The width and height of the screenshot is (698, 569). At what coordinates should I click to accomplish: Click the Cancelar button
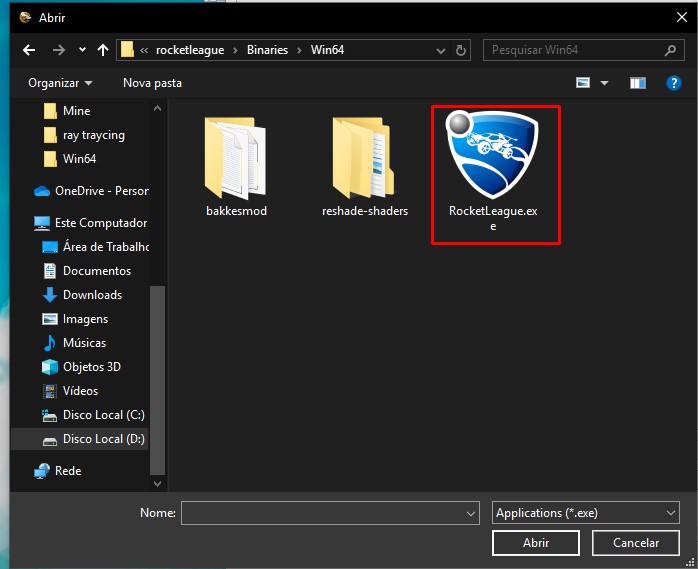point(636,543)
